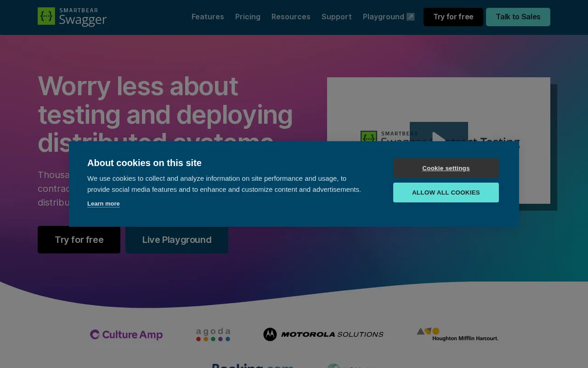This screenshot has width=588, height=368.
Task: Follow the Learn more cookies link
Action: pyautogui.click(x=103, y=204)
